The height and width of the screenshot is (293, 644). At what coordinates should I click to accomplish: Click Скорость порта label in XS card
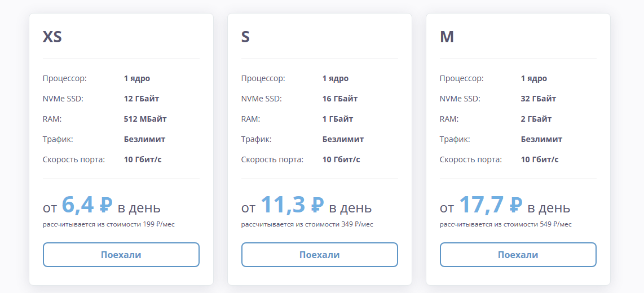(x=74, y=159)
